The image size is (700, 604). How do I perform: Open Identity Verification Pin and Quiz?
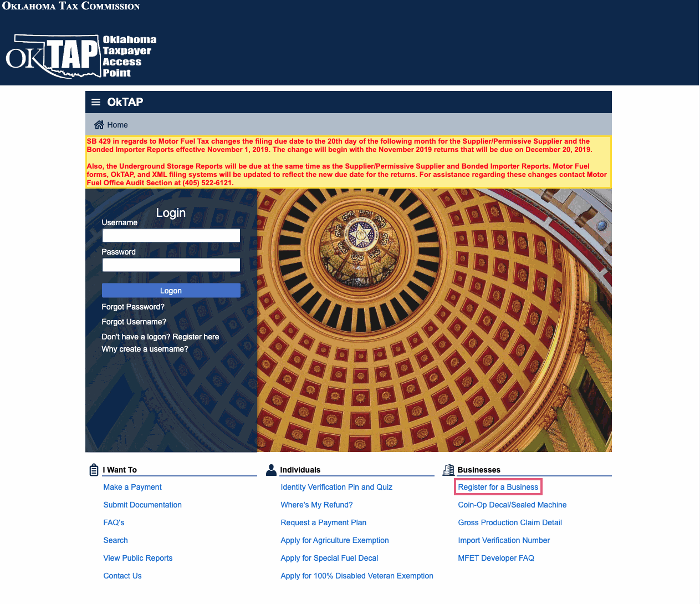pyautogui.click(x=336, y=487)
